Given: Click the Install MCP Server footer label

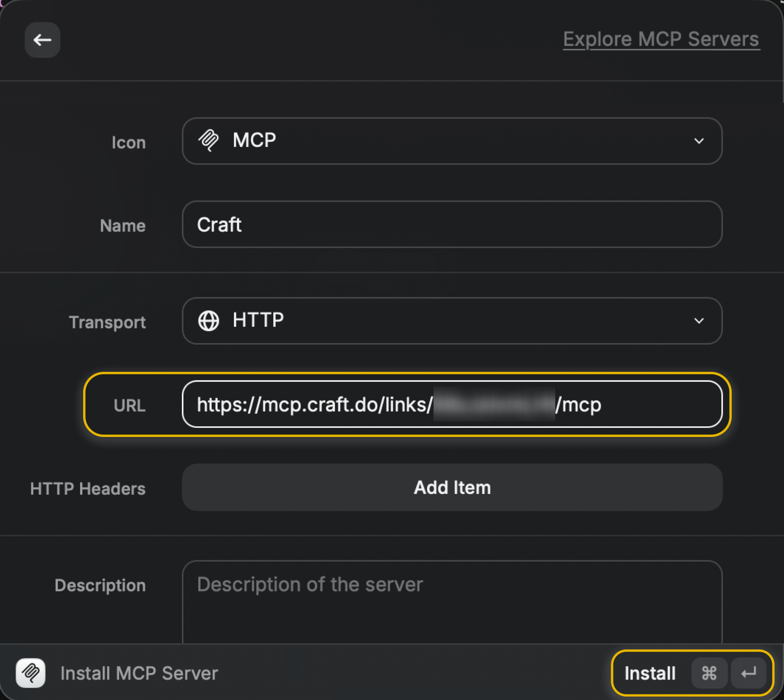Looking at the screenshot, I should tap(139, 673).
